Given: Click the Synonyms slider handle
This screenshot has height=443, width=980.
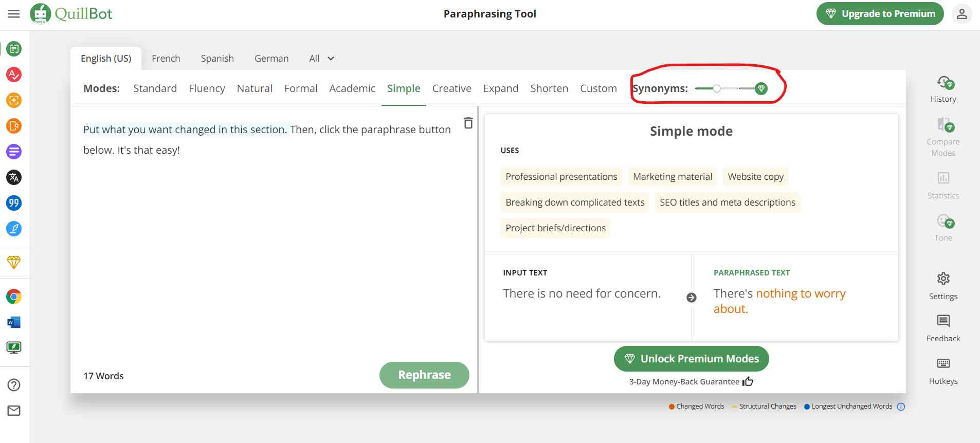Looking at the screenshot, I should coord(717,88).
